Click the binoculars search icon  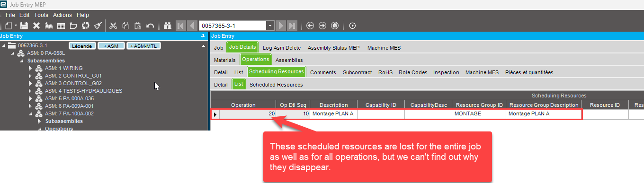tap(167, 26)
